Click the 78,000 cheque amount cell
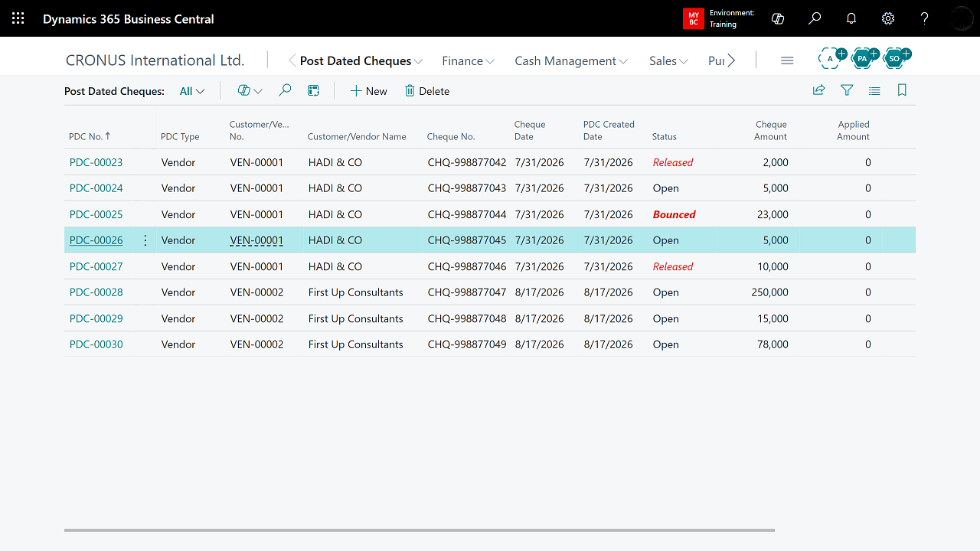Image resolution: width=980 pixels, height=551 pixels. click(773, 344)
